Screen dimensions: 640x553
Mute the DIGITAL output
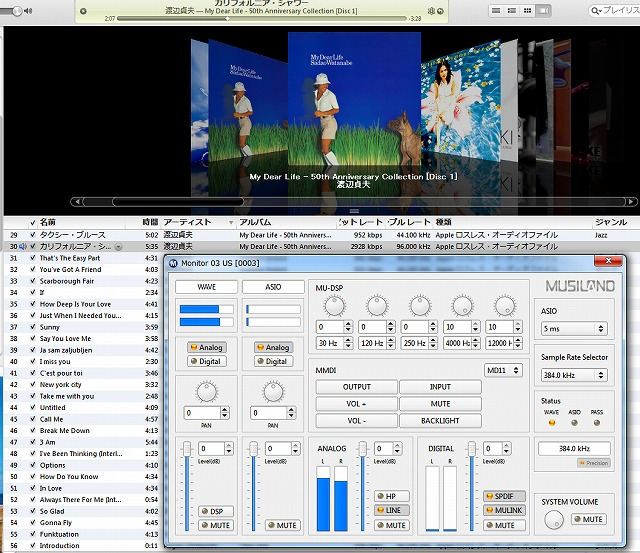click(x=505, y=526)
